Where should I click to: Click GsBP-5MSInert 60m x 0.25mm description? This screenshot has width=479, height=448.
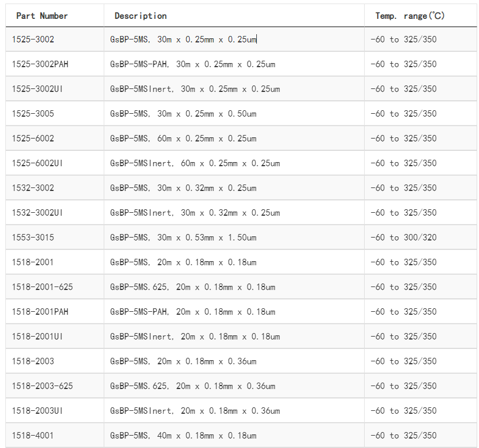click(x=195, y=163)
